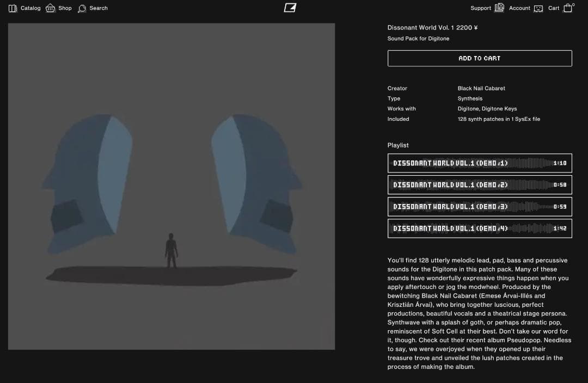Screen dimensions: 588x383
Task: Click the 0:59 duration on Demo #3
Action: pyautogui.click(x=560, y=207)
